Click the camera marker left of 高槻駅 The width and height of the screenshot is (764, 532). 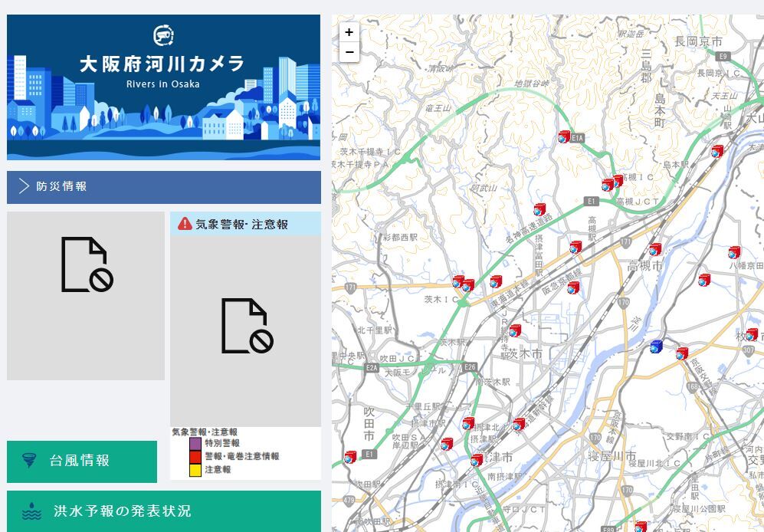[x=575, y=248]
